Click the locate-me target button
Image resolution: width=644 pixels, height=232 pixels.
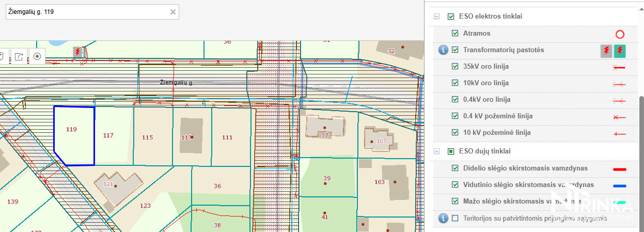click(x=37, y=56)
